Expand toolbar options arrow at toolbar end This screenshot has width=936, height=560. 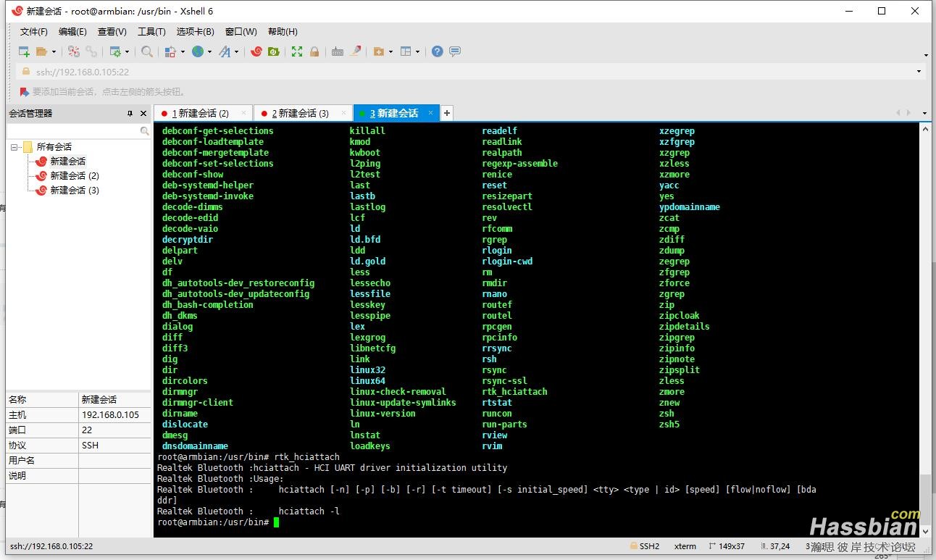(926, 55)
